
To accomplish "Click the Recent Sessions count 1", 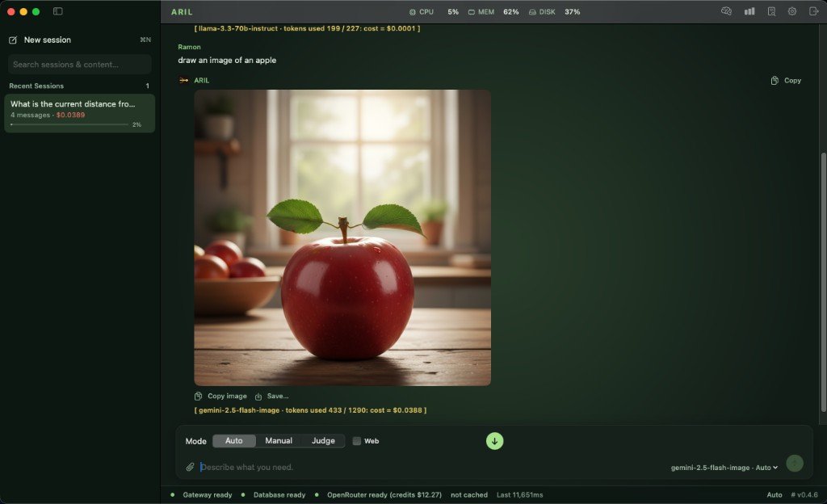I will pos(147,86).
